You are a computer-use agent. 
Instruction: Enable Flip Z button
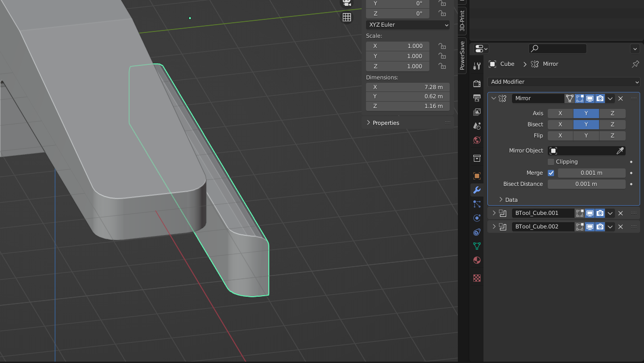tap(612, 136)
